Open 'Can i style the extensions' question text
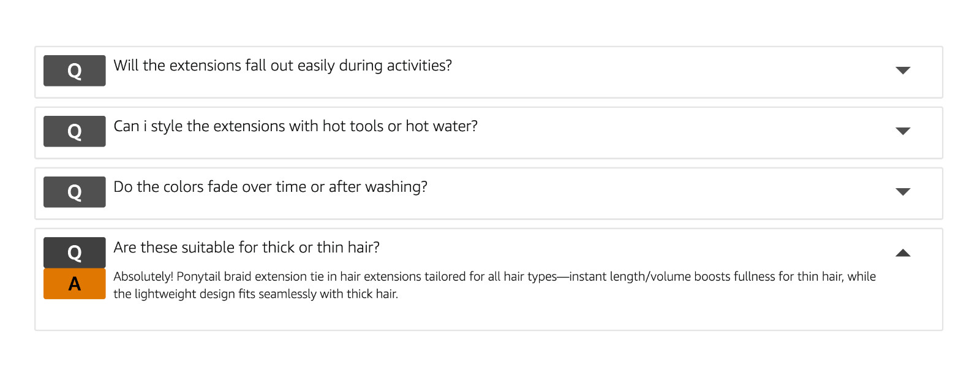Screen dimensions: 980x380 click(295, 126)
